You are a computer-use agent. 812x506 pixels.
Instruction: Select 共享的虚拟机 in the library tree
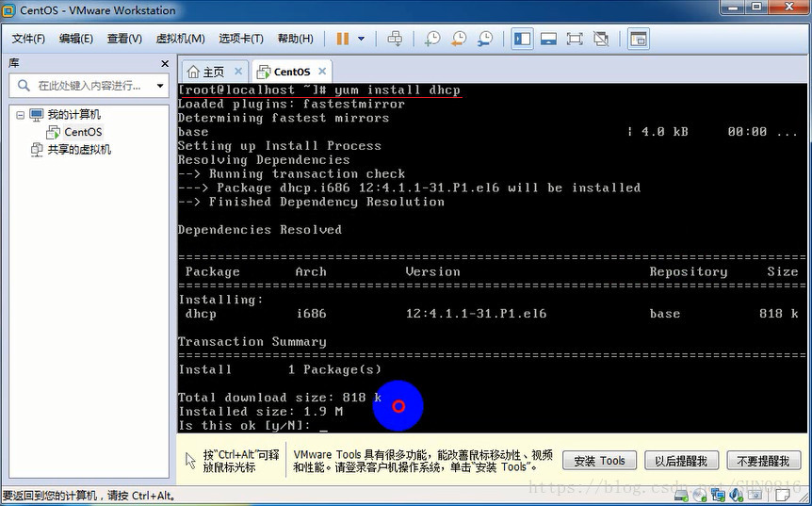coord(79,150)
